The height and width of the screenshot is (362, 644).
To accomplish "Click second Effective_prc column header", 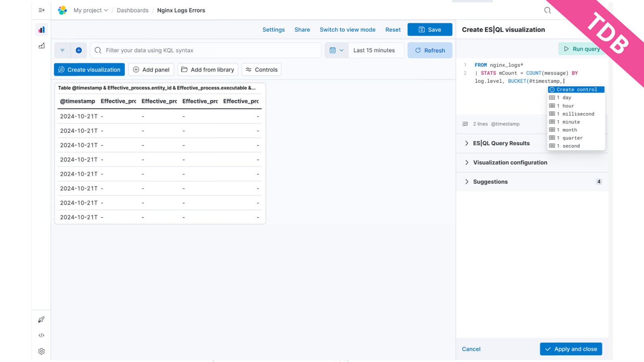I will [159, 101].
